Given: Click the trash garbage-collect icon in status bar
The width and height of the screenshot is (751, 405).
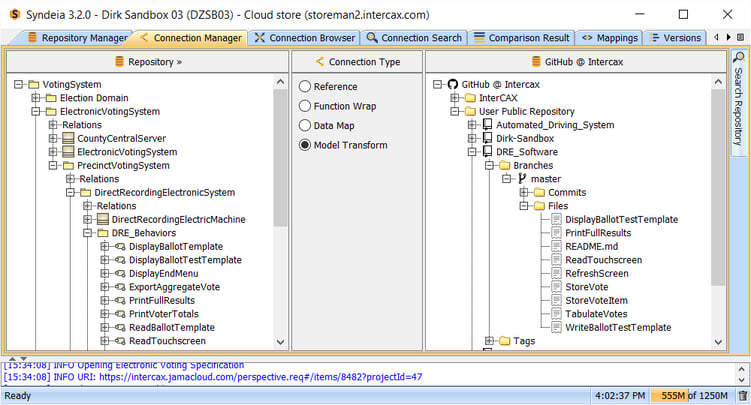Looking at the screenshot, I should 742,395.
